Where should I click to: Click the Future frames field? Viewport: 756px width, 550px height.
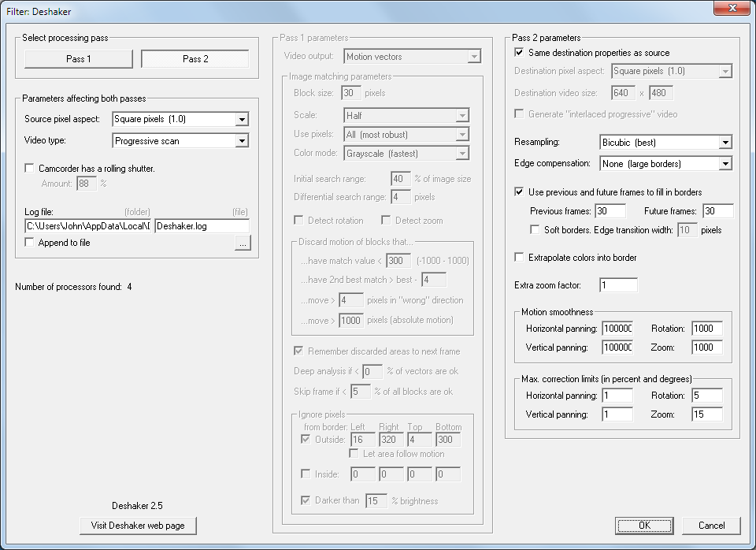click(x=718, y=211)
